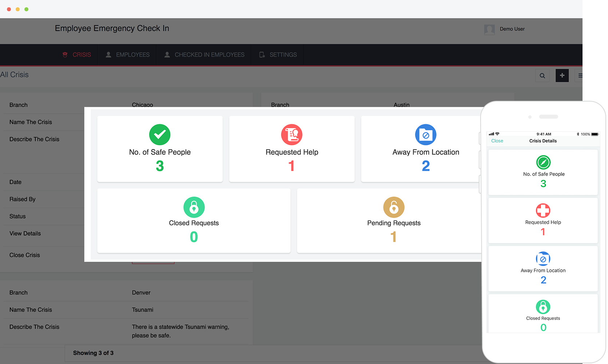Image resolution: width=608 pixels, height=364 pixels.
Task: Tap phone red cross Requested Help icon
Action: click(x=543, y=210)
